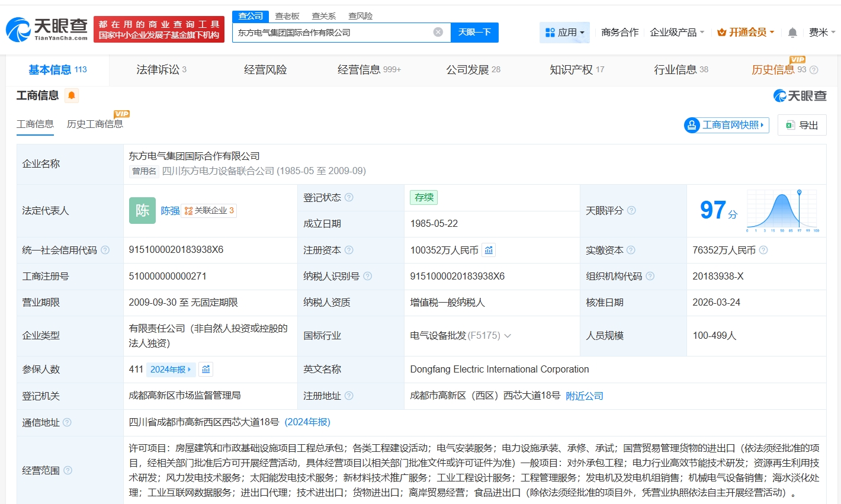The image size is (841, 504).
Task: Click the company search input field
Action: click(x=332, y=33)
